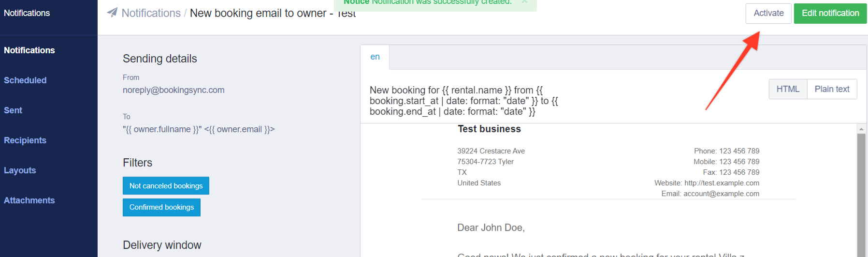Select the 'en' language tab
868x257 pixels.
pyautogui.click(x=375, y=57)
